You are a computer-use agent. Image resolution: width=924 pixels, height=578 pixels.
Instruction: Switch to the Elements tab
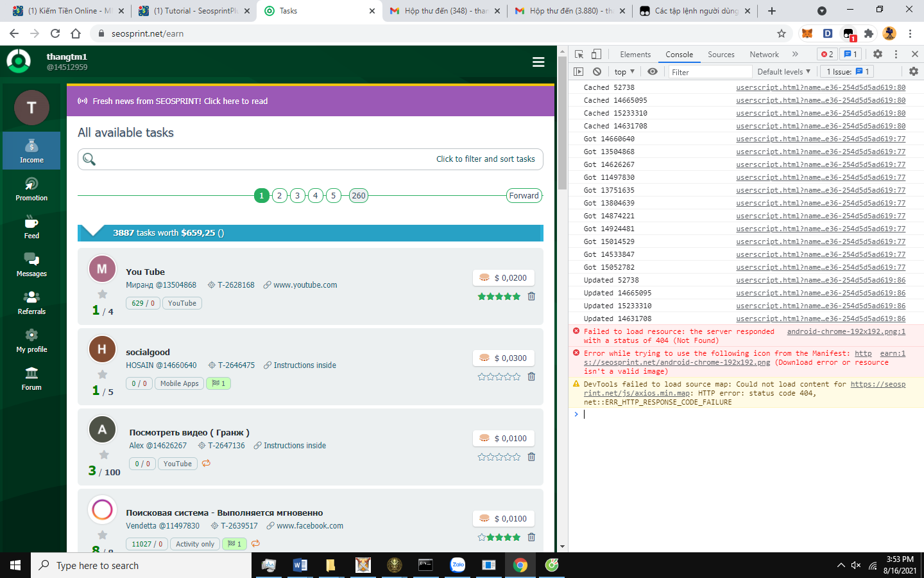coord(635,55)
